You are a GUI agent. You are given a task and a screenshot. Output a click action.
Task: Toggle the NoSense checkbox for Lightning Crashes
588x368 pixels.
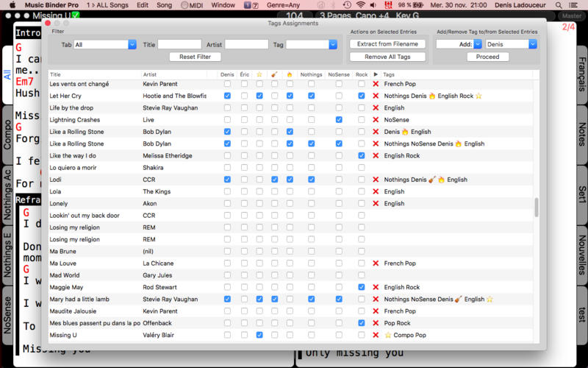coord(339,120)
